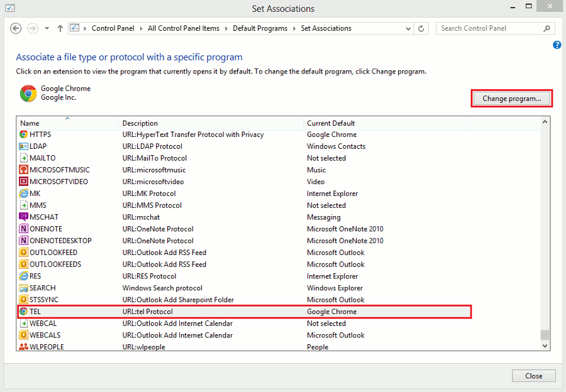Click the MICROSOFTVIDEO icon
The image size is (566, 392).
pos(23,182)
